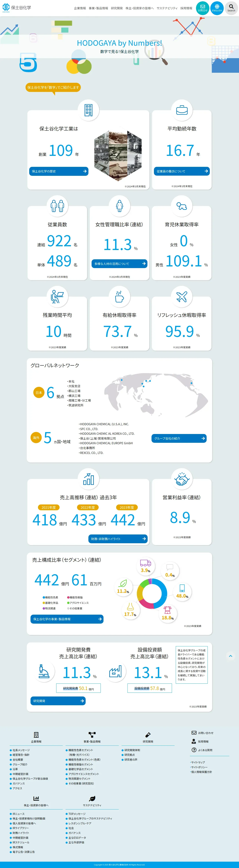Click the baby icon above 育児休業取得率
This screenshot has height=868, width=239.
[182, 206]
